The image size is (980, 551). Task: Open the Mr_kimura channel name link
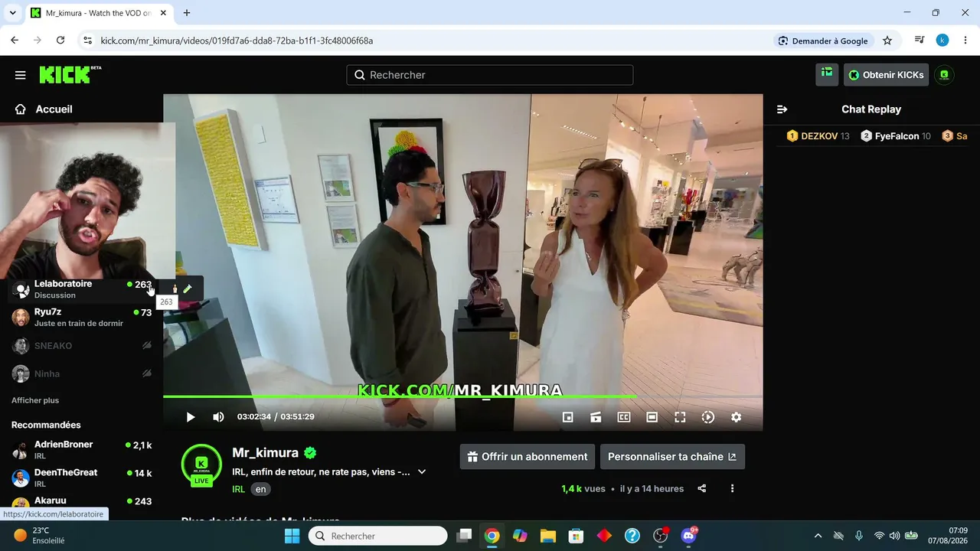pyautogui.click(x=267, y=452)
